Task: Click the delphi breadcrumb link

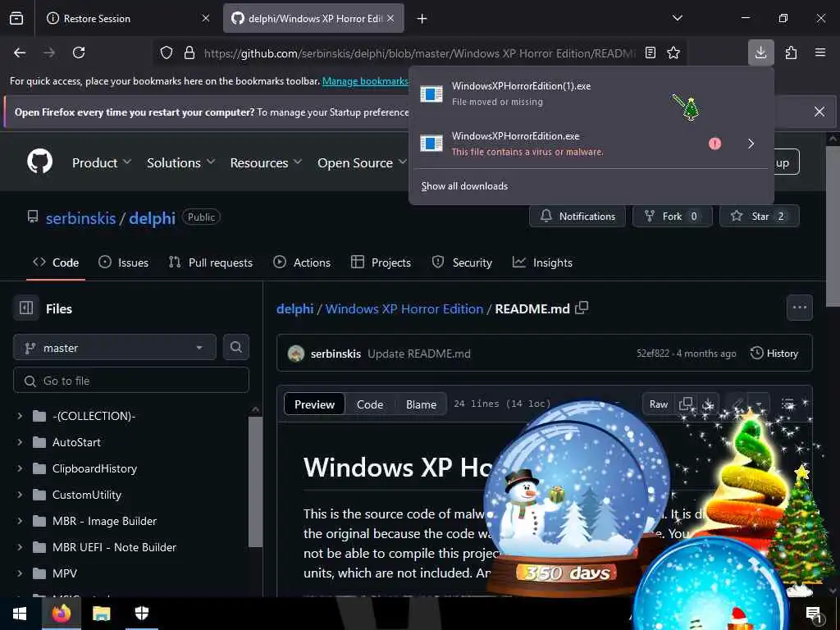Action: (294, 308)
